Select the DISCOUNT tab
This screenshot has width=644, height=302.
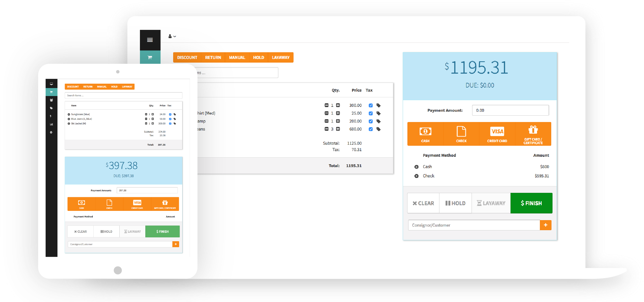[187, 57]
